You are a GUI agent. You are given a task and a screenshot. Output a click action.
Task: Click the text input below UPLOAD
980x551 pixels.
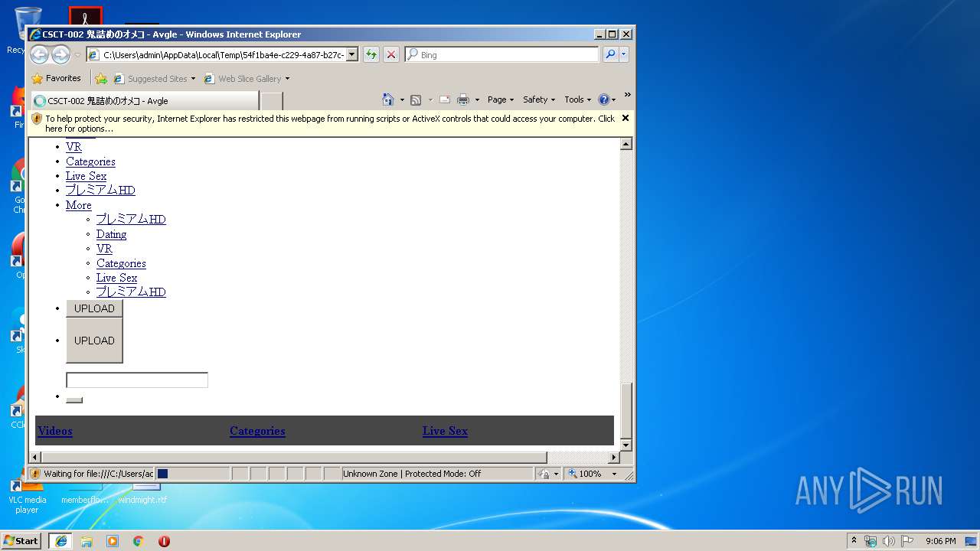click(x=137, y=380)
